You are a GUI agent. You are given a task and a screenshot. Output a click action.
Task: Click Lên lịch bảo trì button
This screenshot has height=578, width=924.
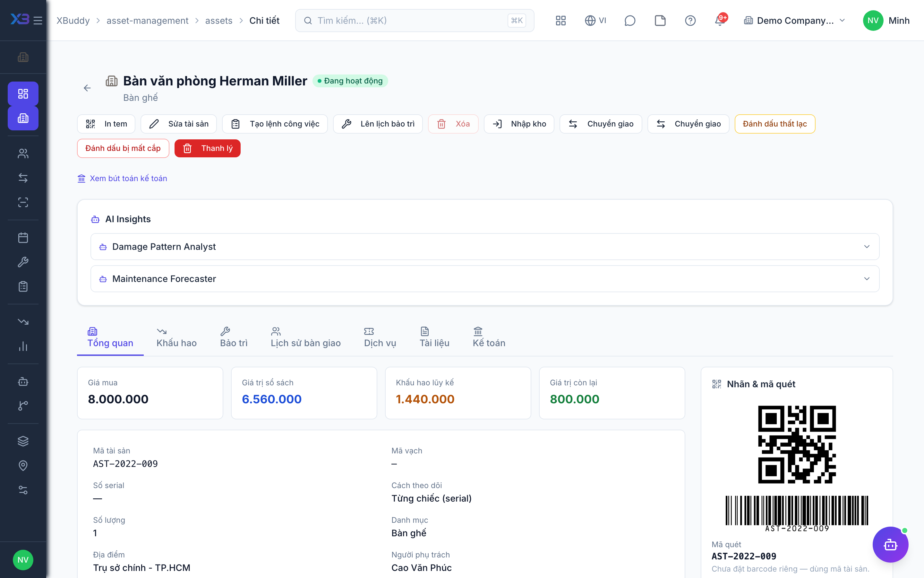coord(378,124)
